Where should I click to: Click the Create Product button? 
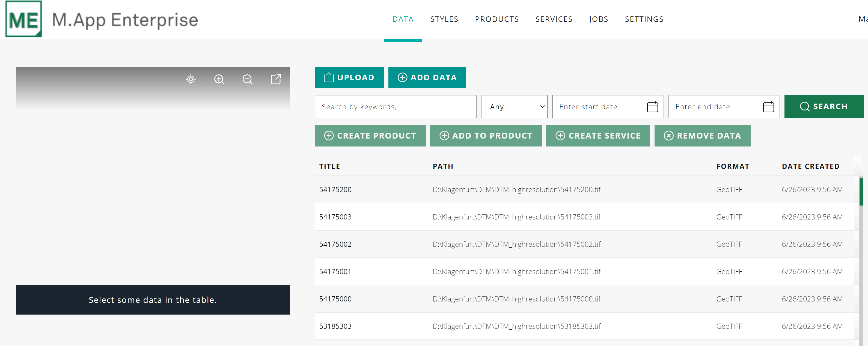(x=370, y=136)
